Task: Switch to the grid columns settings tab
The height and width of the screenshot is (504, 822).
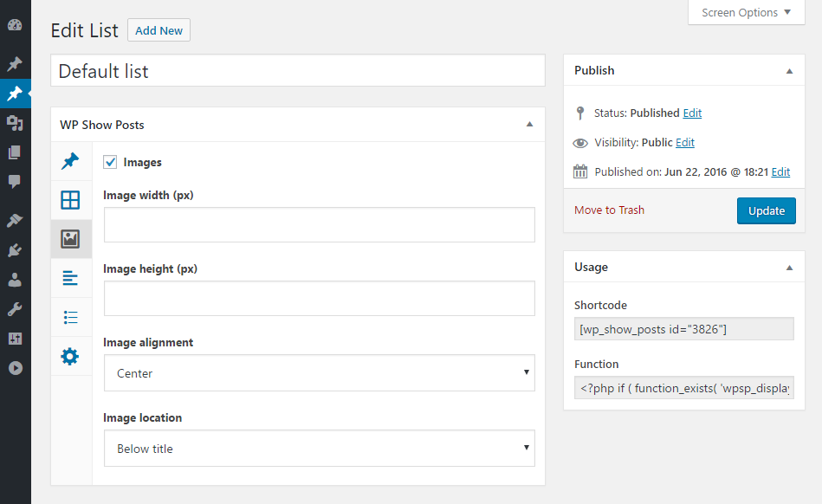Action: coord(70,200)
